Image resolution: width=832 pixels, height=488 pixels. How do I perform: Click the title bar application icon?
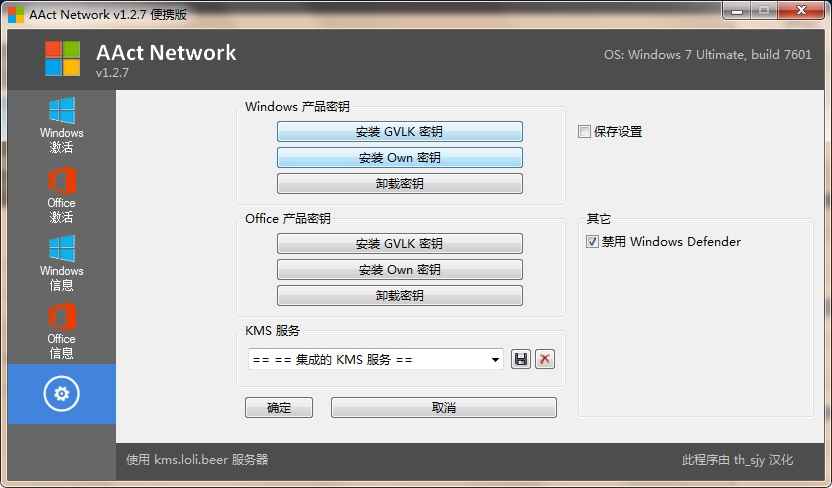point(15,14)
